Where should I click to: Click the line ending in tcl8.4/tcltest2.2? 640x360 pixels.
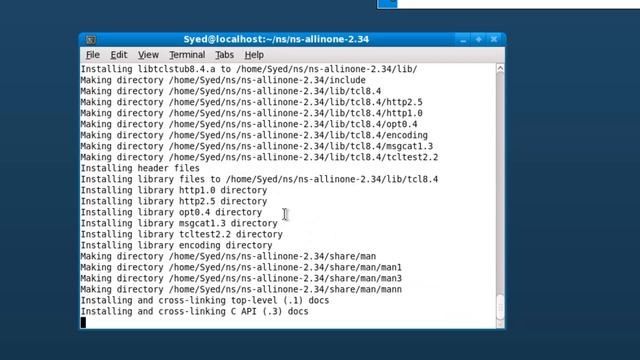[x=259, y=157]
